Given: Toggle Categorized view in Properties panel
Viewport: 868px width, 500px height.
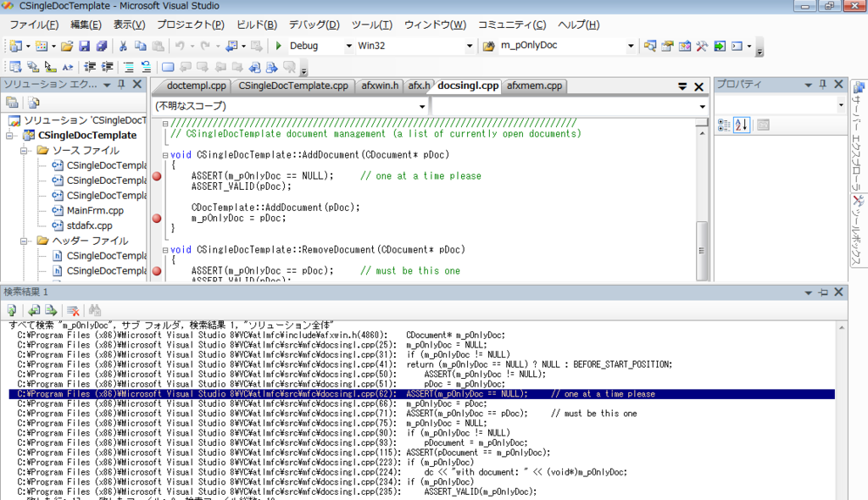Looking at the screenshot, I should click(x=724, y=125).
